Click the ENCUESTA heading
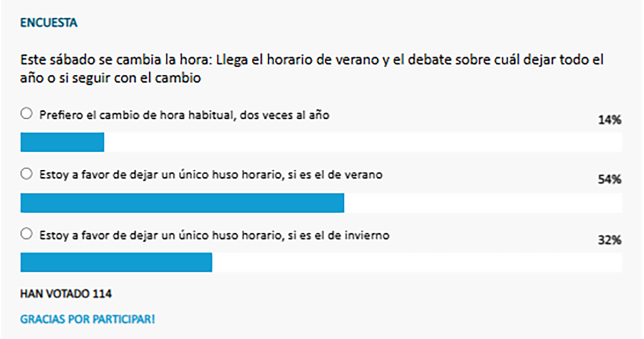The width and height of the screenshot is (644, 339). coord(48,23)
